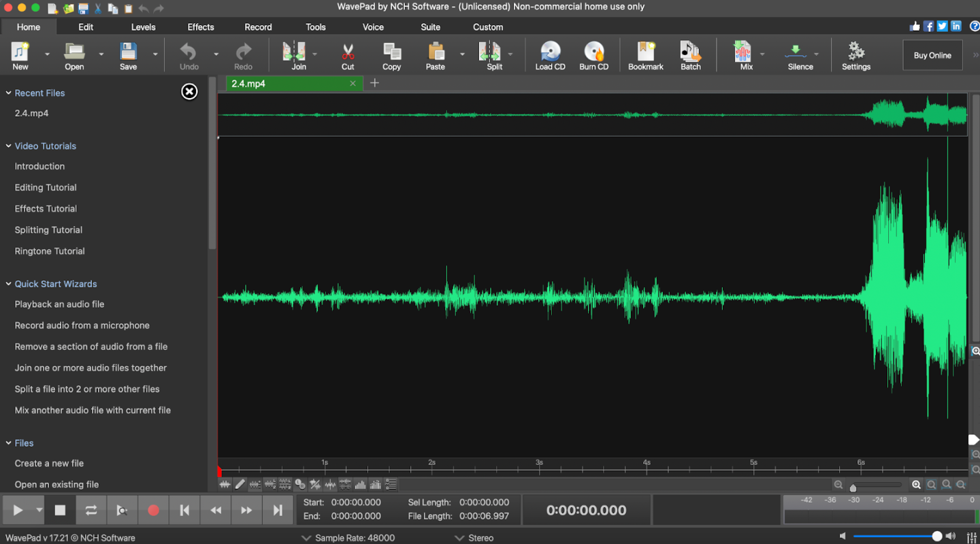Click the Buy Online button
980x544 pixels.
click(932, 55)
